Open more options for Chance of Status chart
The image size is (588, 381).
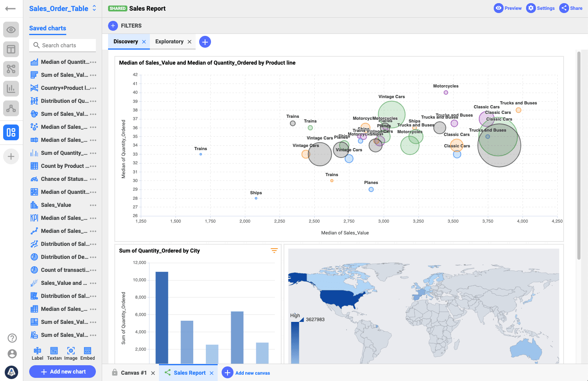[93, 179]
